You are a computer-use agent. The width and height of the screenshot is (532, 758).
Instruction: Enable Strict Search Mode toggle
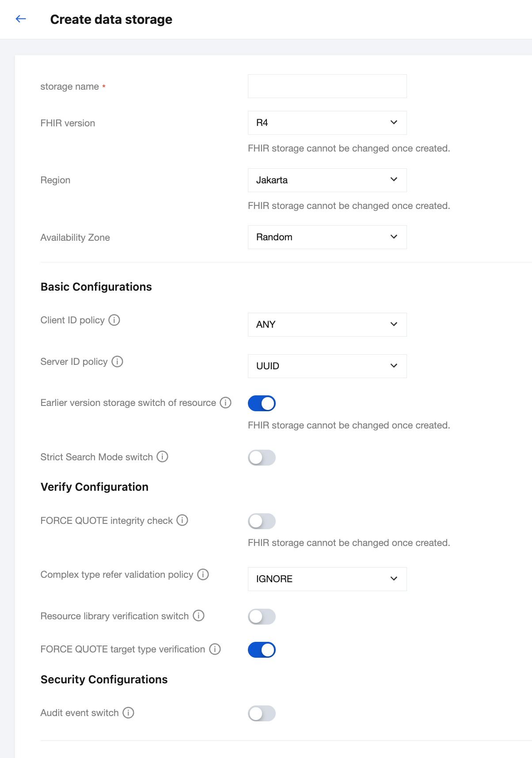[262, 458]
